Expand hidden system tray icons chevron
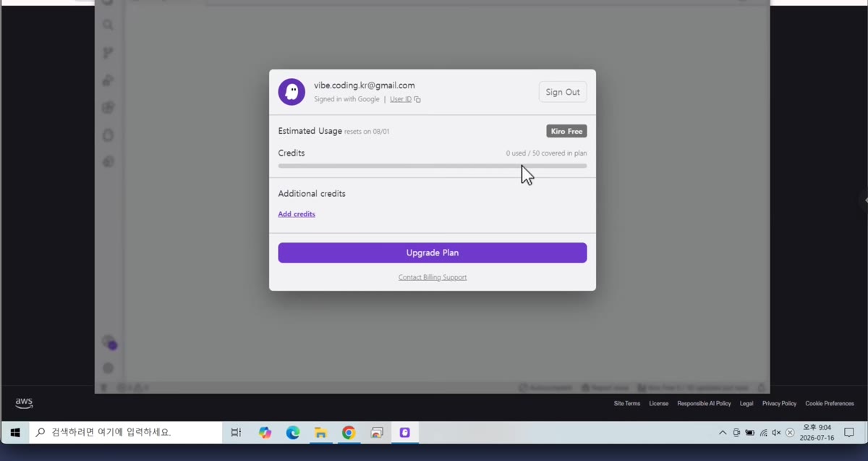The height and width of the screenshot is (461, 868). [723, 433]
